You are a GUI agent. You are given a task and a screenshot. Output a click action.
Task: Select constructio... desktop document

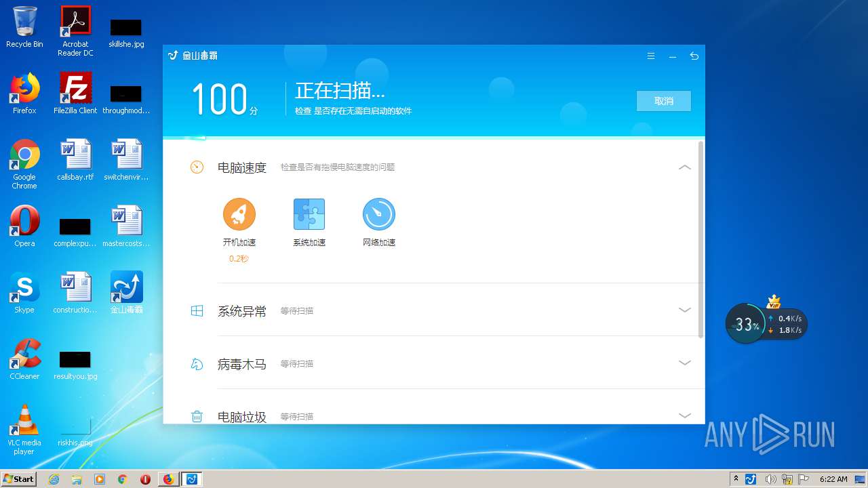[75, 293]
